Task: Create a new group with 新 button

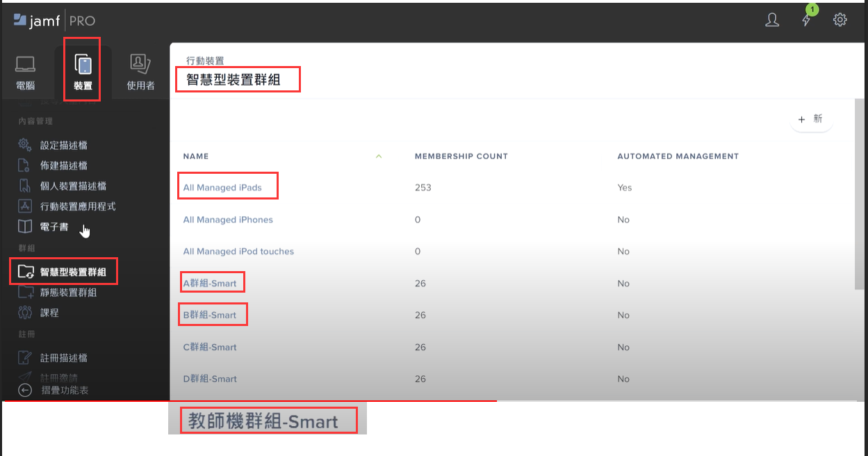Action: point(811,120)
